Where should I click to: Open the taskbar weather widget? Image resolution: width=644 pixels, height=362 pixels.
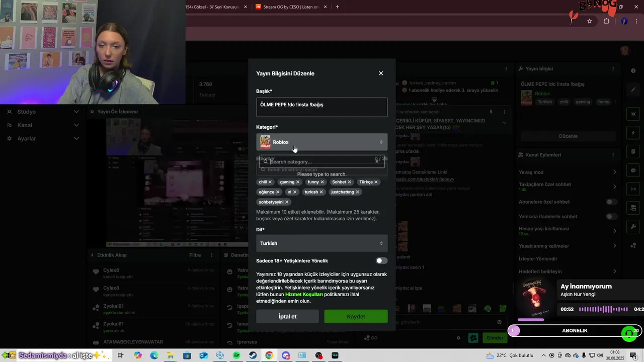click(510, 355)
